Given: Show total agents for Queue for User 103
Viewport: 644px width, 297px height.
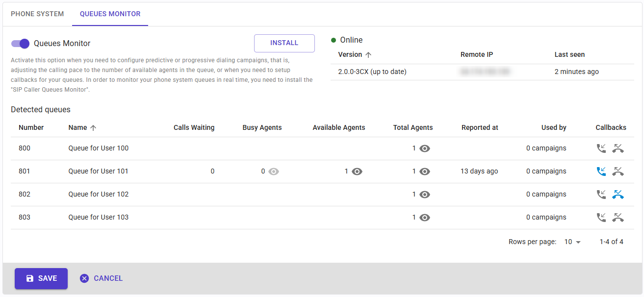Looking at the screenshot, I should [x=425, y=218].
